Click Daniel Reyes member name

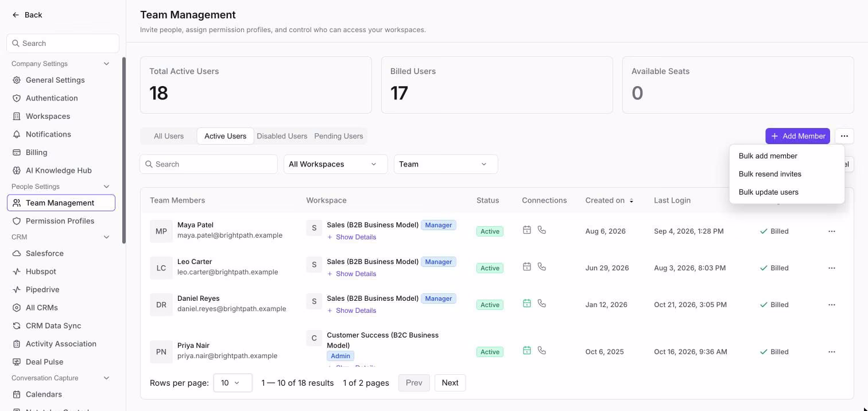[198, 298]
